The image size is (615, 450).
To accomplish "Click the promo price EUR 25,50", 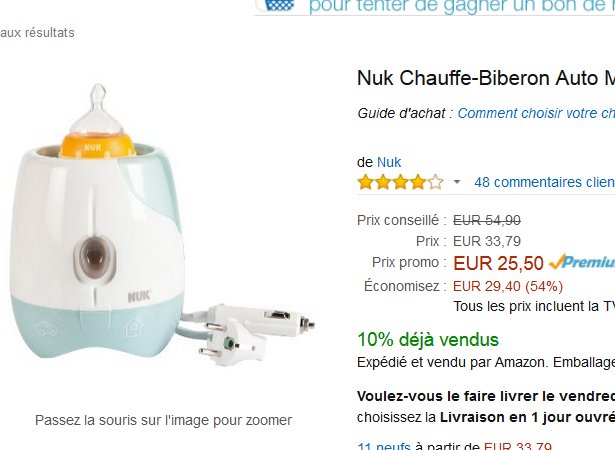I will tap(498, 263).
